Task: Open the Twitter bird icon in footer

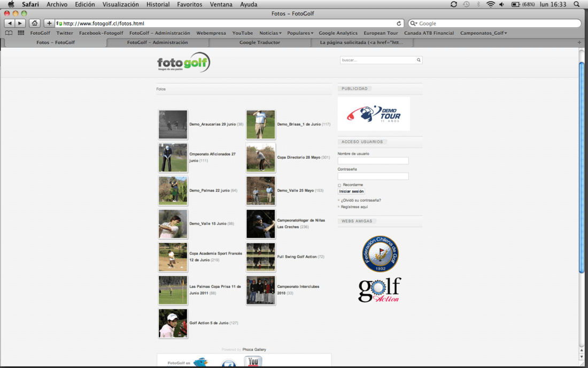Action: [200, 362]
